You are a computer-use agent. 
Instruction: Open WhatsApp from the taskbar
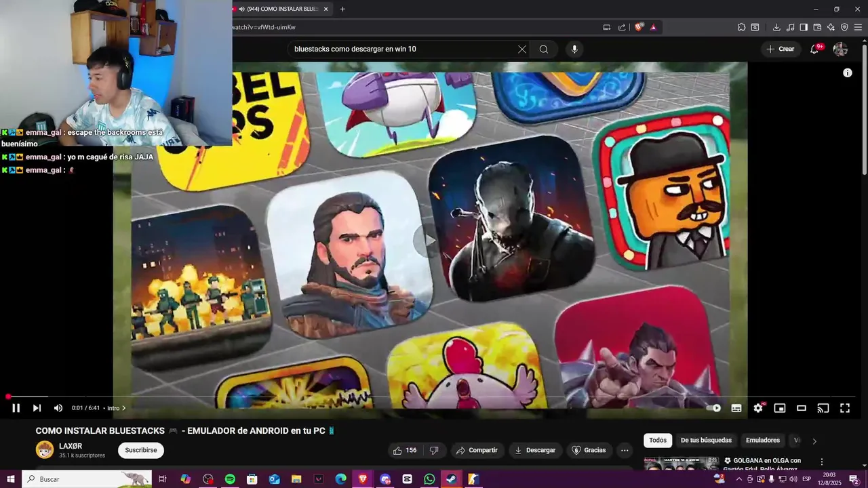[x=429, y=479]
